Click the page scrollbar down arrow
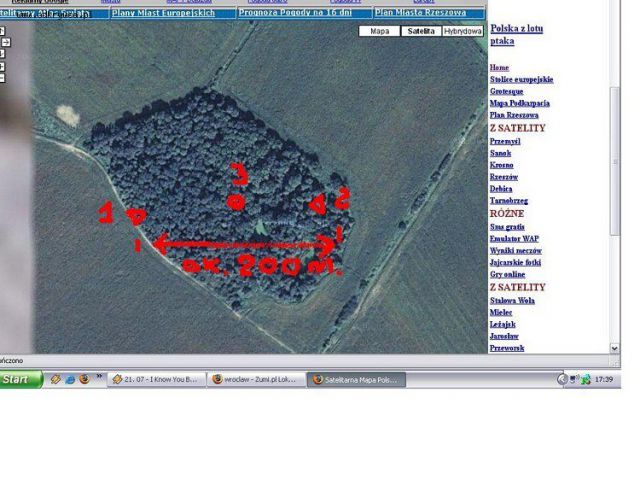 615,348
